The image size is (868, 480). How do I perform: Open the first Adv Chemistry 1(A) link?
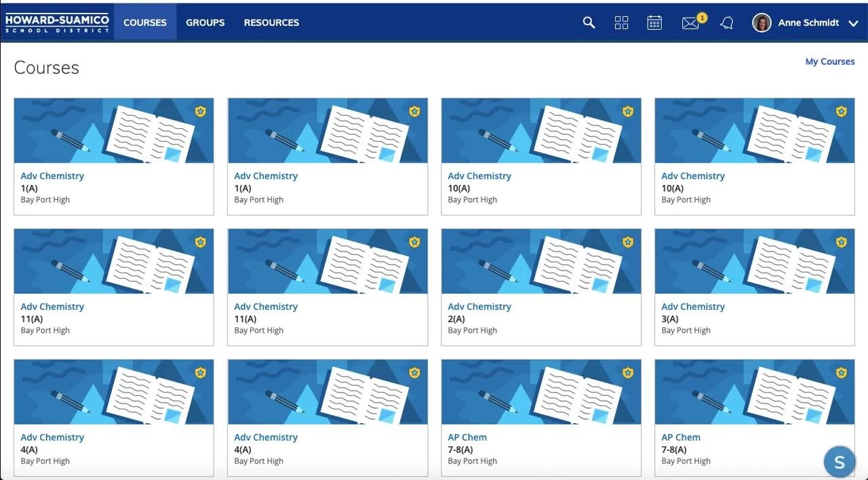click(52, 176)
